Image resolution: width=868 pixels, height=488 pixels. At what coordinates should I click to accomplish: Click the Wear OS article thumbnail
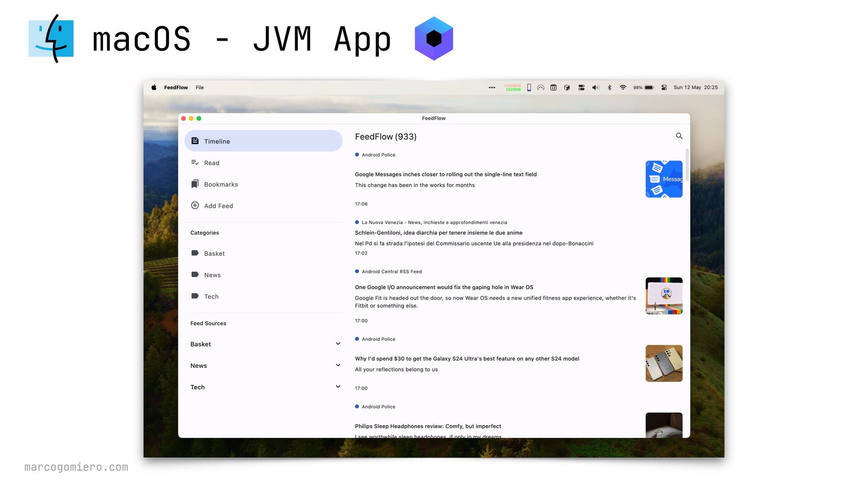click(x=664, y=296)
